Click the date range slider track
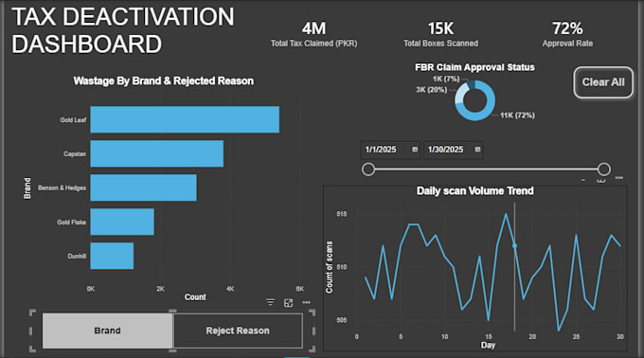 486,170
